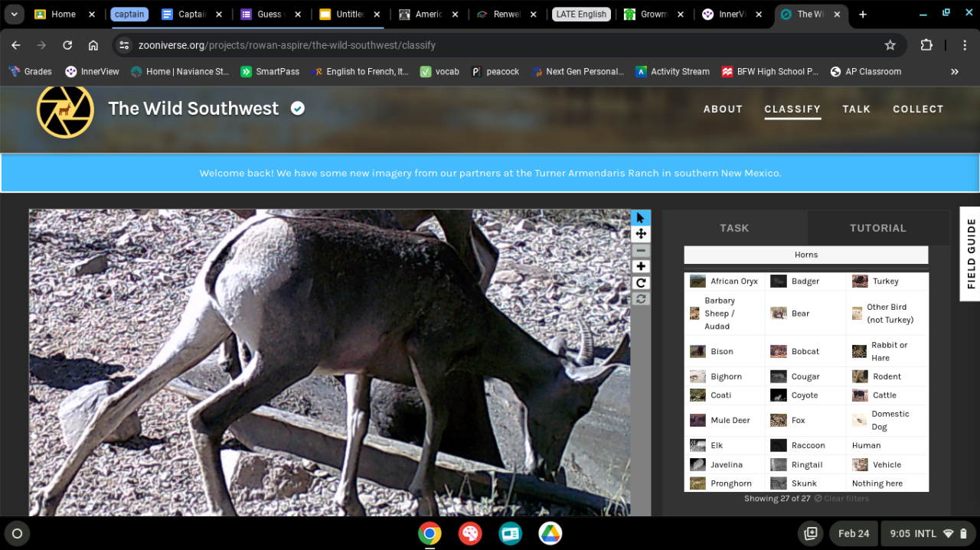Choose Nothing here option
The height and width of the screenshot is (550, 980).
click(887, 483)
